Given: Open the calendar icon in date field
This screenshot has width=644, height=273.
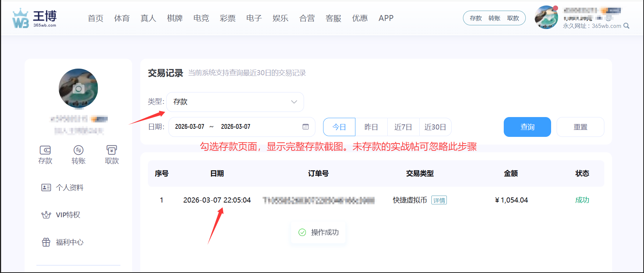Looking at the screenshot, I should [305, 127].
